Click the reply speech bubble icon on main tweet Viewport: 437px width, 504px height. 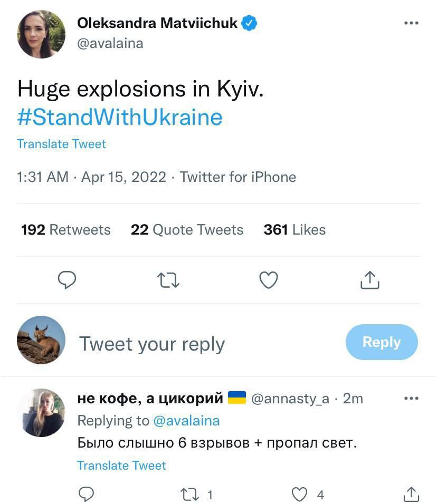(x=66, y=280)
